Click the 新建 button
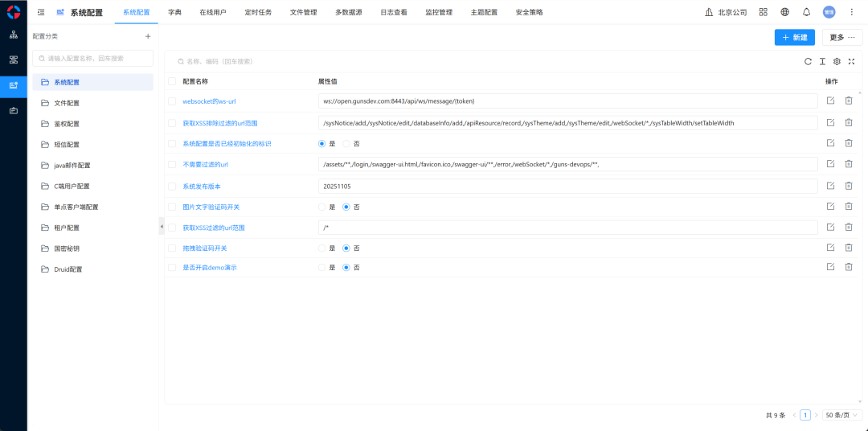Viewport: 868px width, 431px height. (x=794, y=38)
